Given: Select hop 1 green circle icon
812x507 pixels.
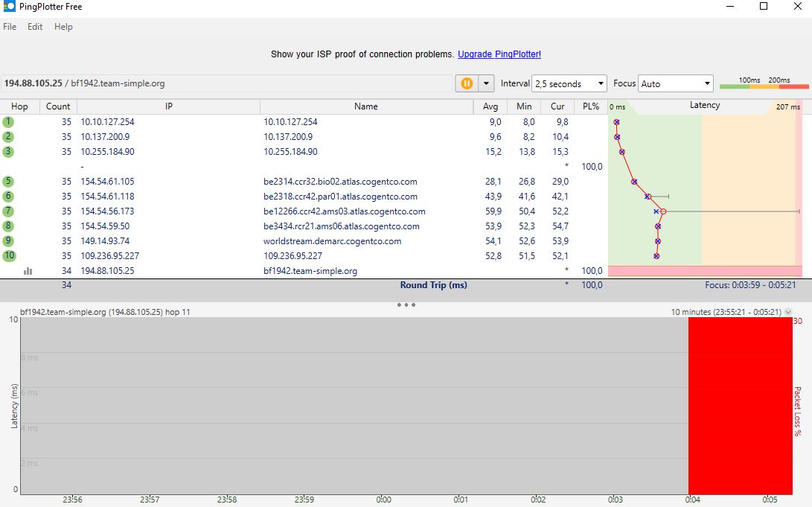Looking at the screenshot, I should pos(8,121).
